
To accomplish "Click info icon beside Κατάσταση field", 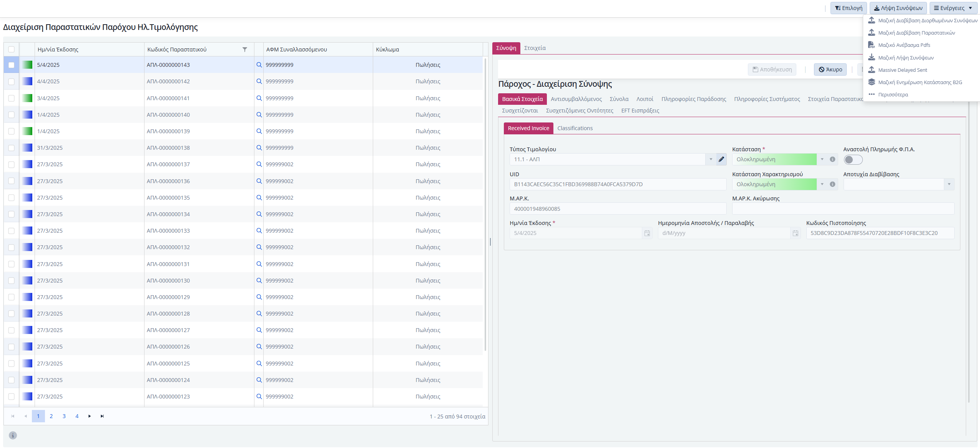I will coord(832,159).
